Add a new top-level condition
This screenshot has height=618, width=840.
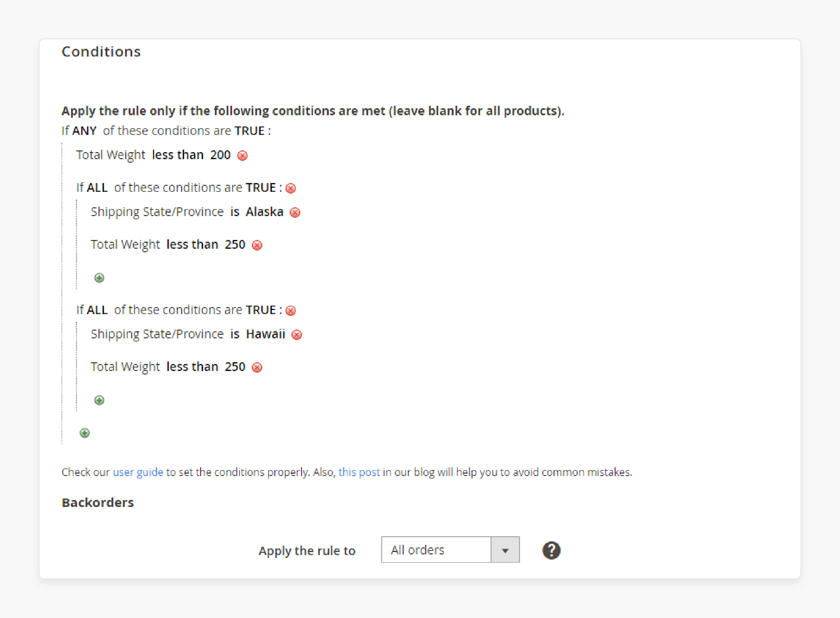click(85, 433)
